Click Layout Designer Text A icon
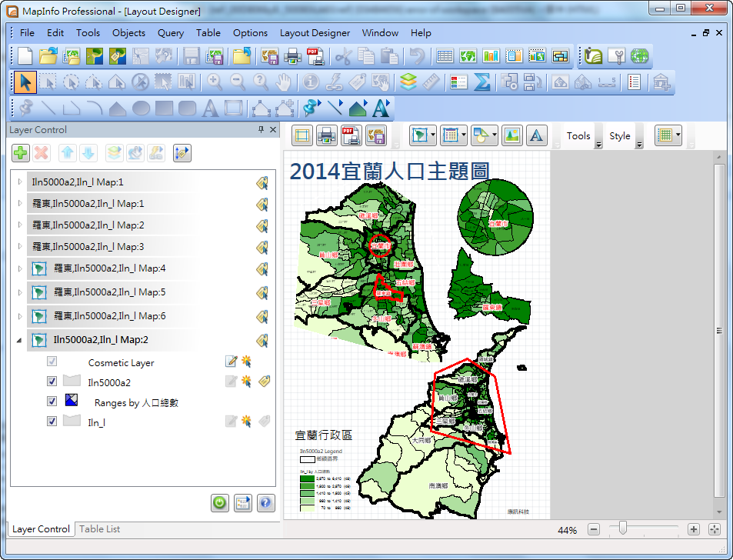This screenshot has width=733, height=560. click(536, 136)
